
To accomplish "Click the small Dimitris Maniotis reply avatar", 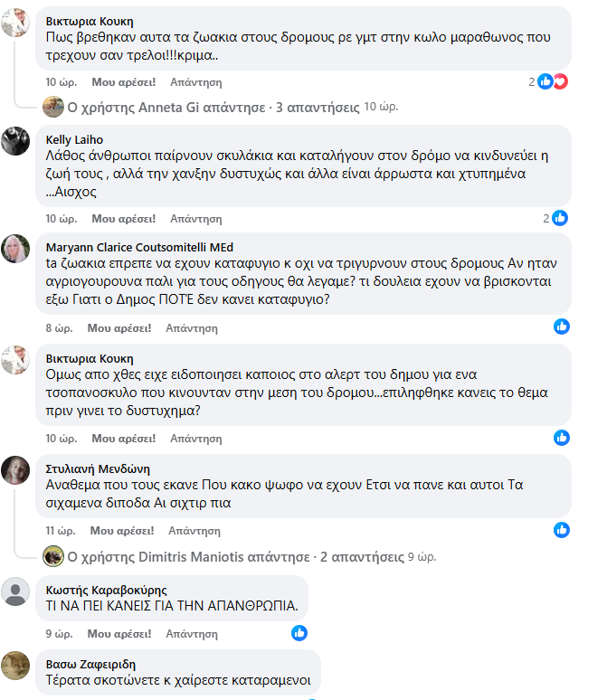I will pyautogui.click(x=53, y=555).
